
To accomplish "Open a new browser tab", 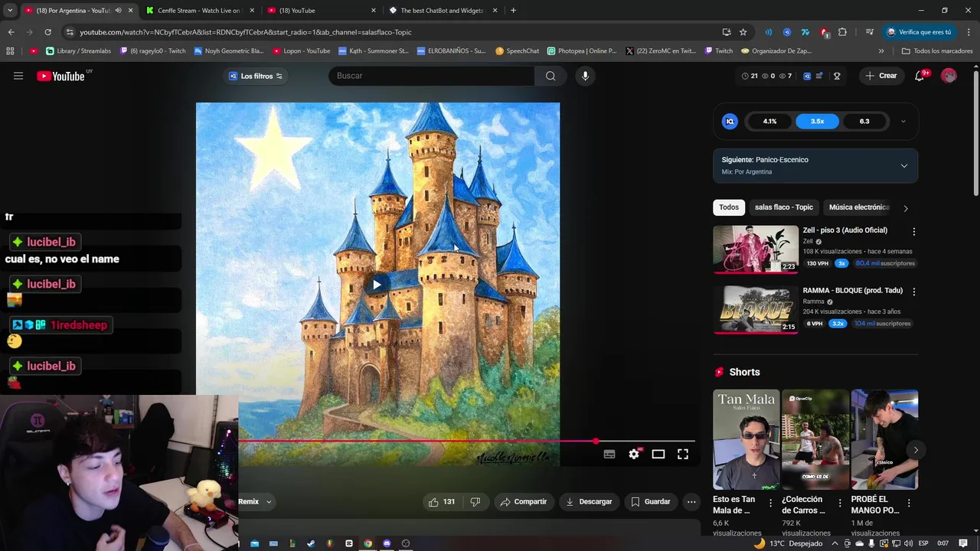I will [x=513, y=11].
